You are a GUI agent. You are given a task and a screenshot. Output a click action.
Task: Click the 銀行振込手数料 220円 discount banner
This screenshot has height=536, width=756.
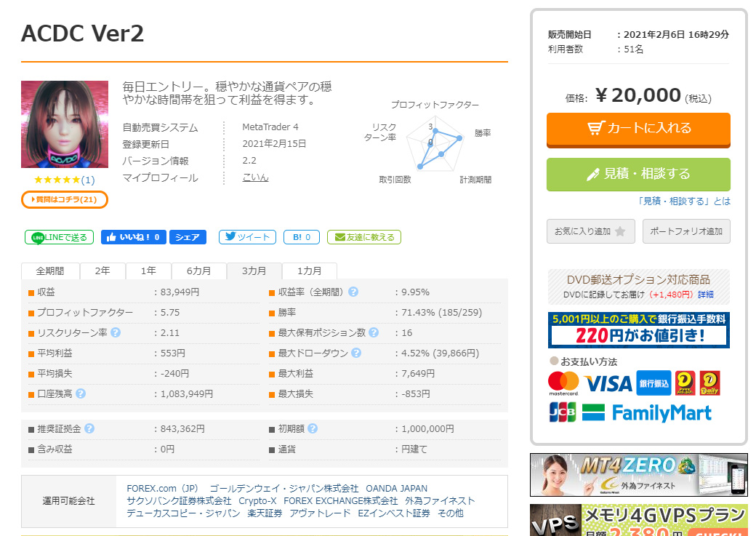tap(638, 330)
